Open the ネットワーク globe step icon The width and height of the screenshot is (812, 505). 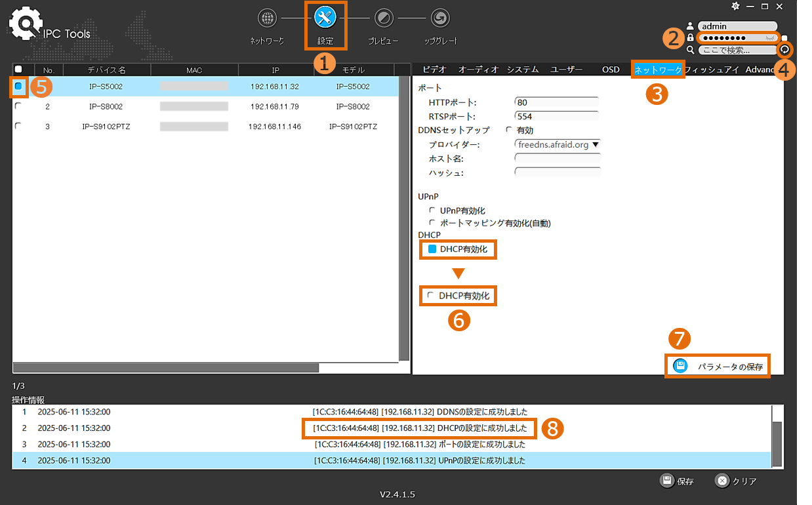point(267,18)
